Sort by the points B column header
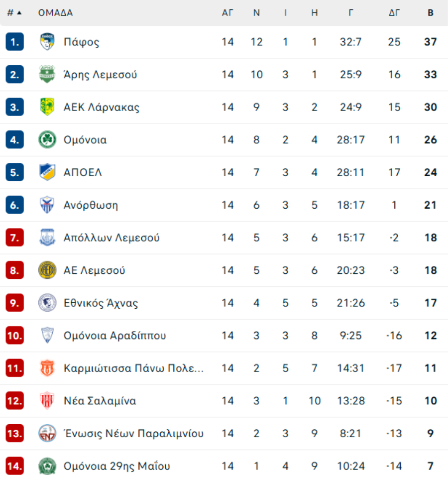 click(430, 13)
